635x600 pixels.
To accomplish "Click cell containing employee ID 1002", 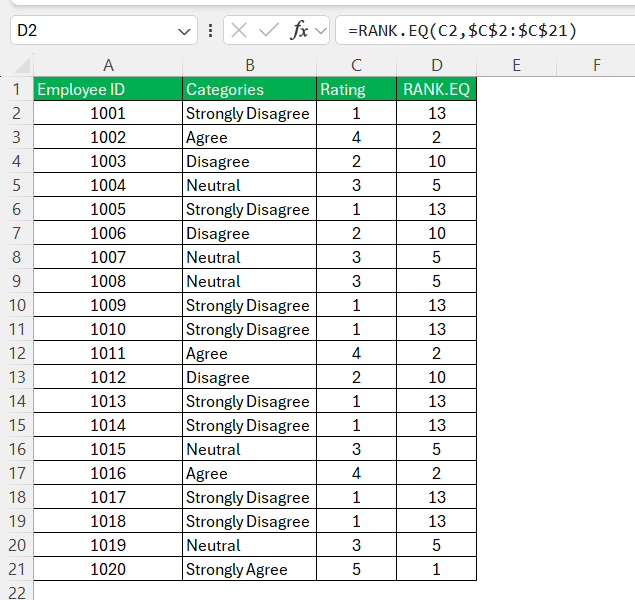I will tap(108, 137).
